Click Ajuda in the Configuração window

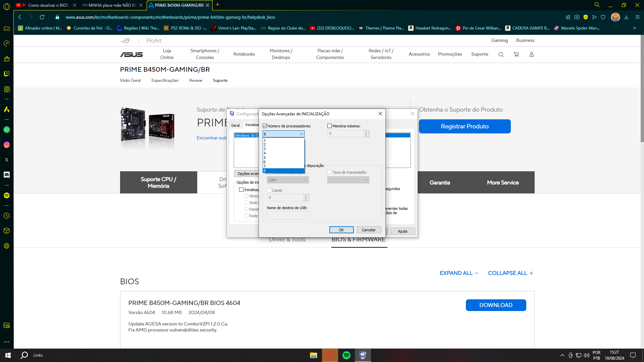402,231
